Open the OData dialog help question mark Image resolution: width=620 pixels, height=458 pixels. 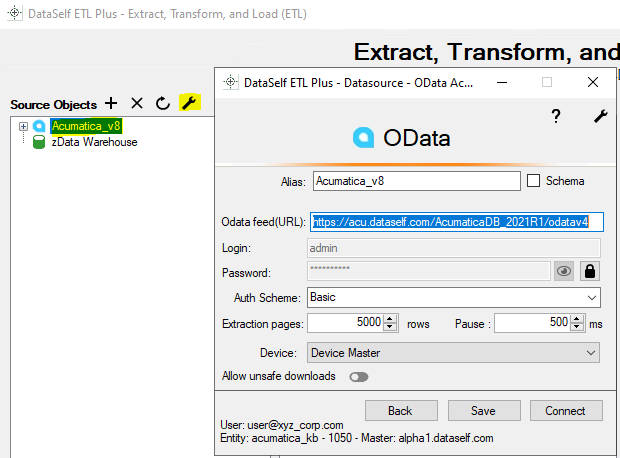556,117
